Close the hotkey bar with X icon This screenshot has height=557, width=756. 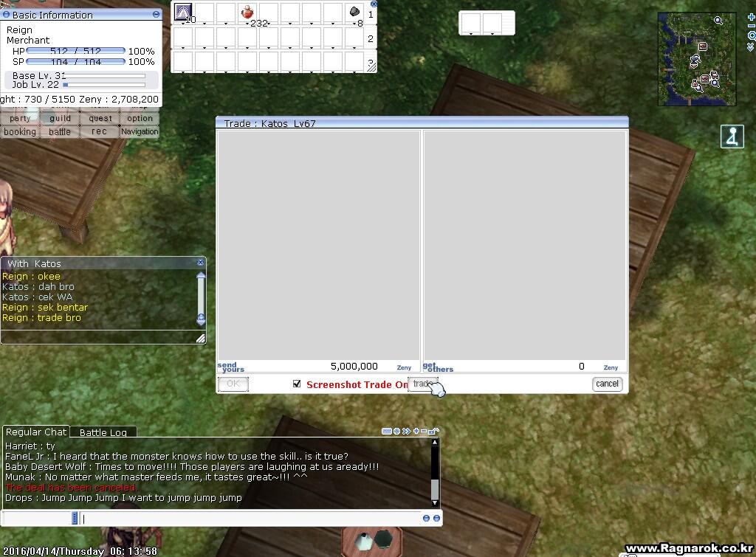tap(374, 4)
